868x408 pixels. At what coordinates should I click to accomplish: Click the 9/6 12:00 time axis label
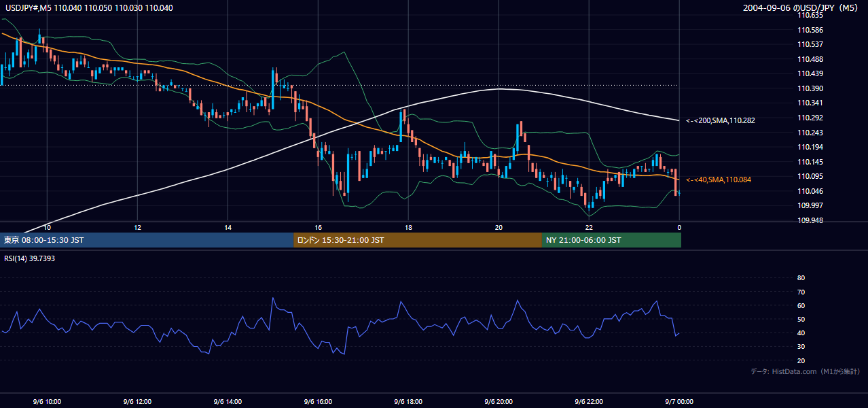pos(137,402)
